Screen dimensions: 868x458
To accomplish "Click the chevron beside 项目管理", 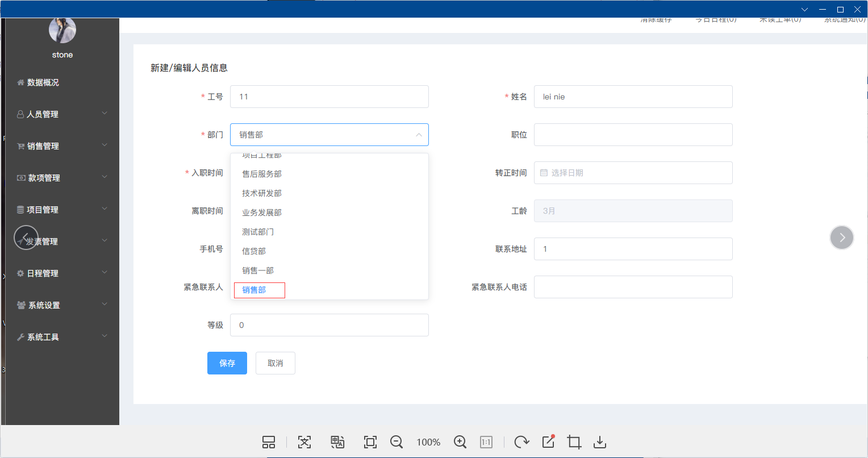I will point(105,209).
